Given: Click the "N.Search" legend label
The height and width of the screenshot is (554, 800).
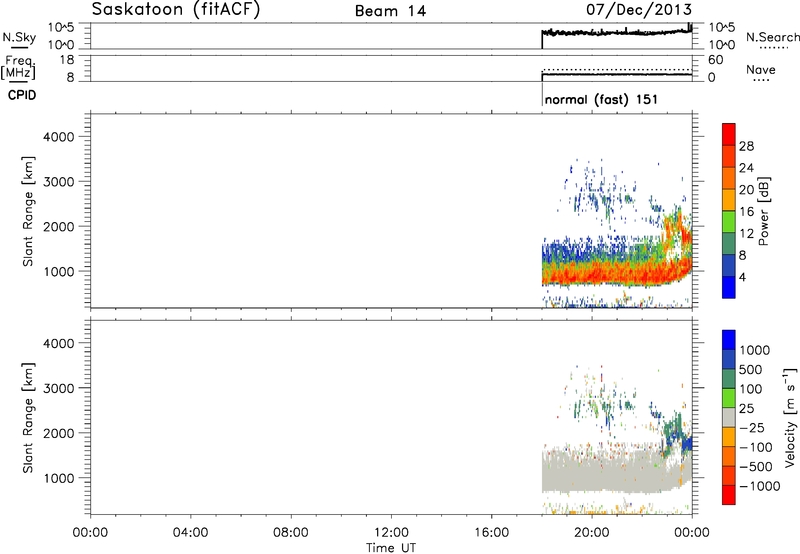Looking at the screenshot, I should [x=772, y=37].
